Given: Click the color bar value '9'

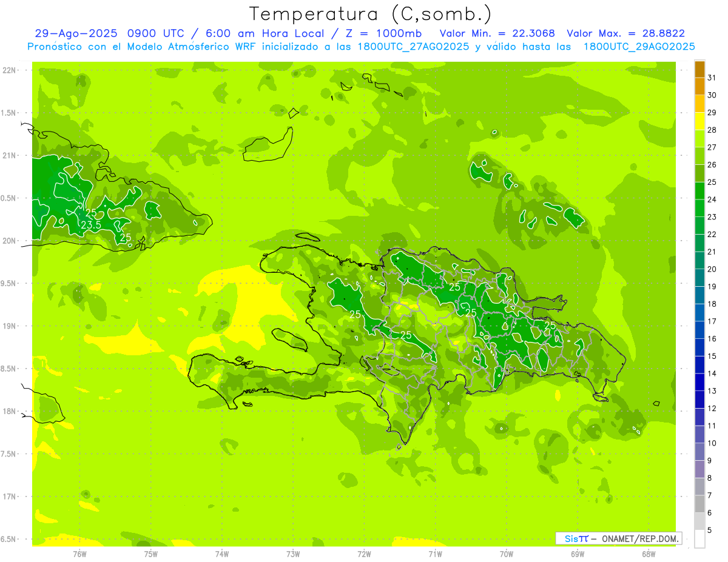Looking at the screenshot, I should 710,461.
